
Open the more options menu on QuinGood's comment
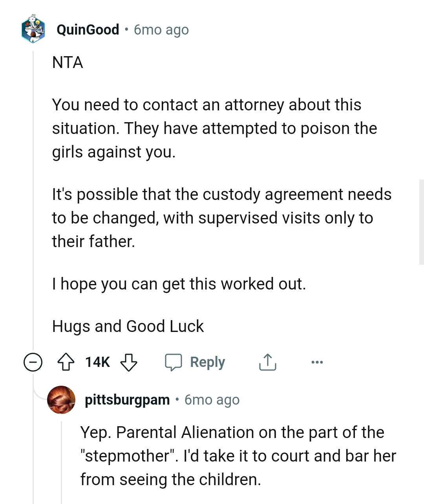click(x=317, y=362)
